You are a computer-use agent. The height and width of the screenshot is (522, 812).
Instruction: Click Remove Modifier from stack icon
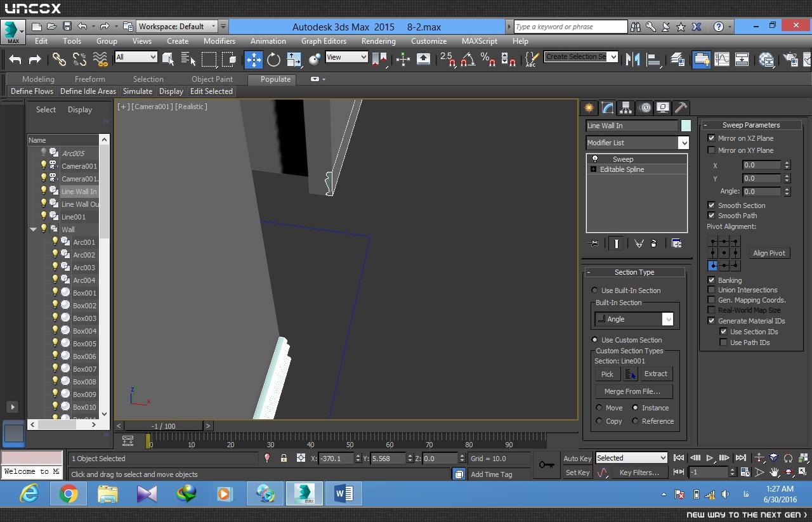[653, 244]
